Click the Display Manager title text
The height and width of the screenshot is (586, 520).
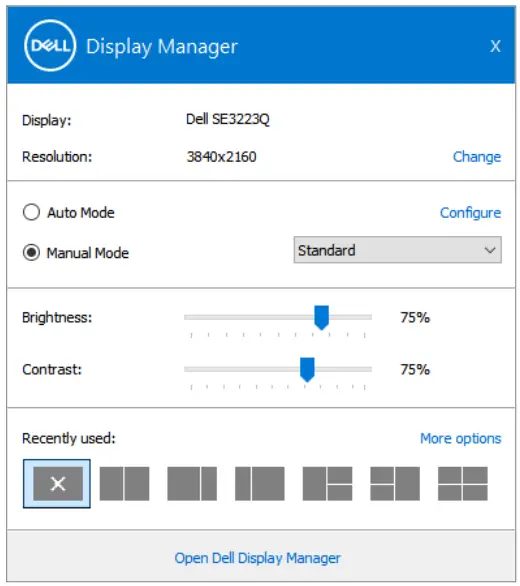162,47
